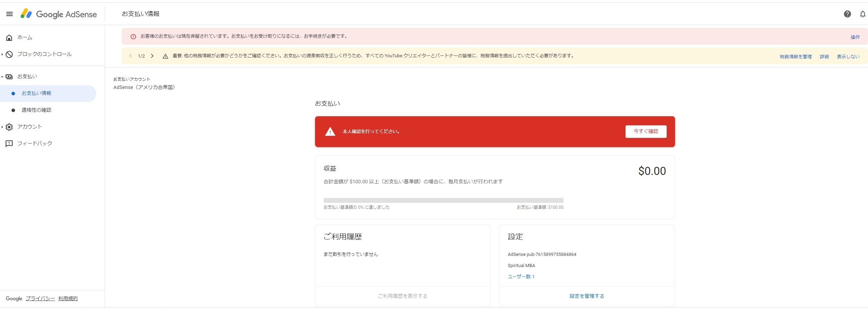Go to next notification with right chevron
Viewport: 868px width, 310px height.
(152, 56)
